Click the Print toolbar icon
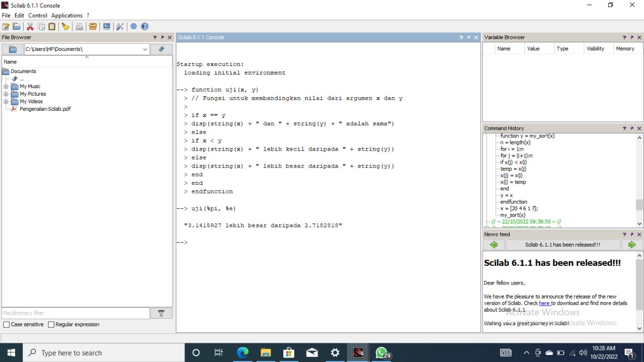Image resolution: width=644 pixels, height=362 pixels. click(x=79, y=27)
